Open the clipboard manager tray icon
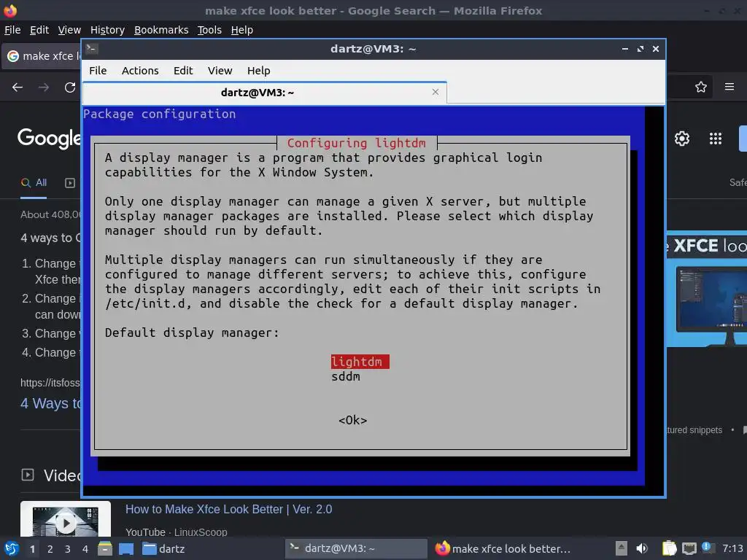The width and height of the screenshot is (747, 560). tap(669, 548)
